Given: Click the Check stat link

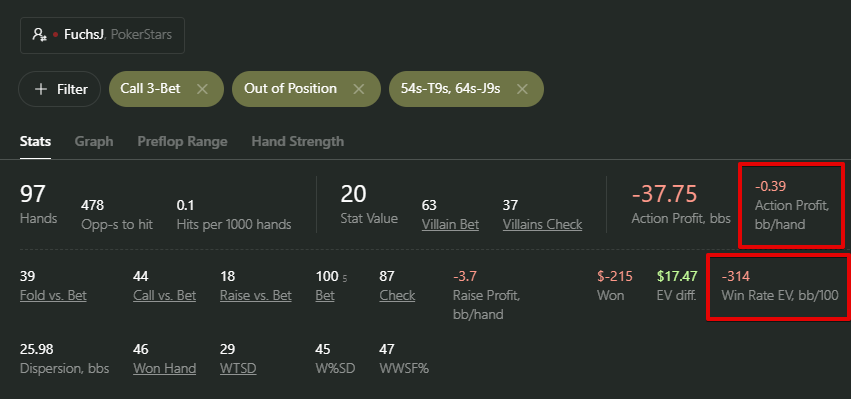Looking at the screenshot, I should pos(397,296).
